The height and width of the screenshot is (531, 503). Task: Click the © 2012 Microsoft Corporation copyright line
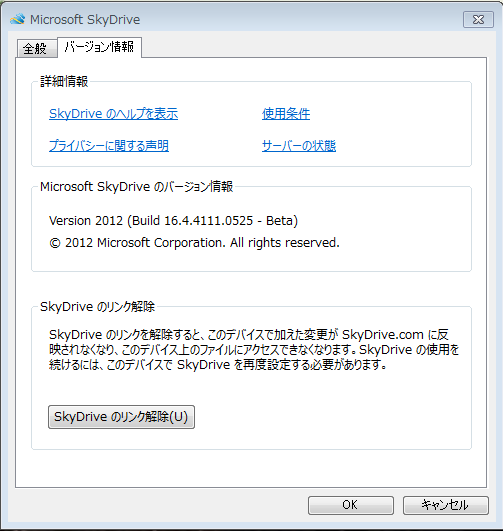pos(194,243)
